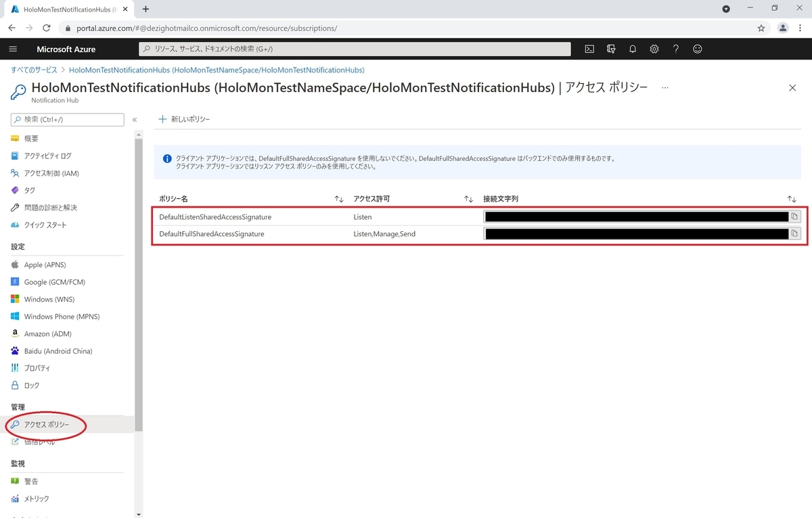Open a new browser tab with plus
Screen dimensions: 812x518
(145, 9)
